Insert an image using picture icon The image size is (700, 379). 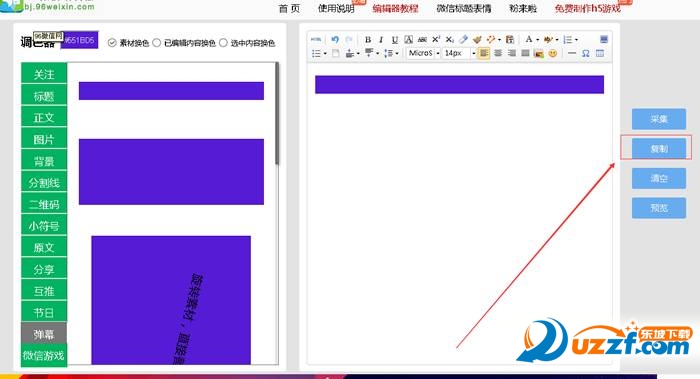pyautogui.click(x=539, y=54)
